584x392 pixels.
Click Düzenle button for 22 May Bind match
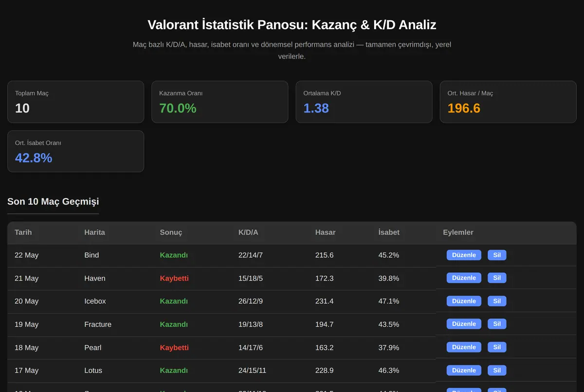[x=464, y=255]
